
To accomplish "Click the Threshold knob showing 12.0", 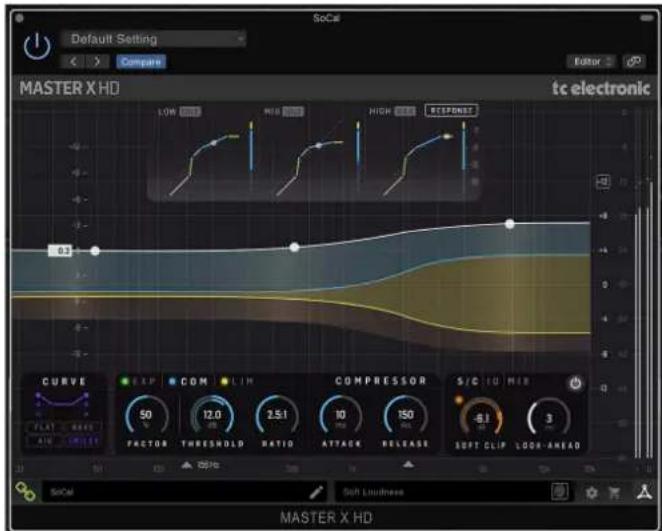I will click(x=212, y=417).
